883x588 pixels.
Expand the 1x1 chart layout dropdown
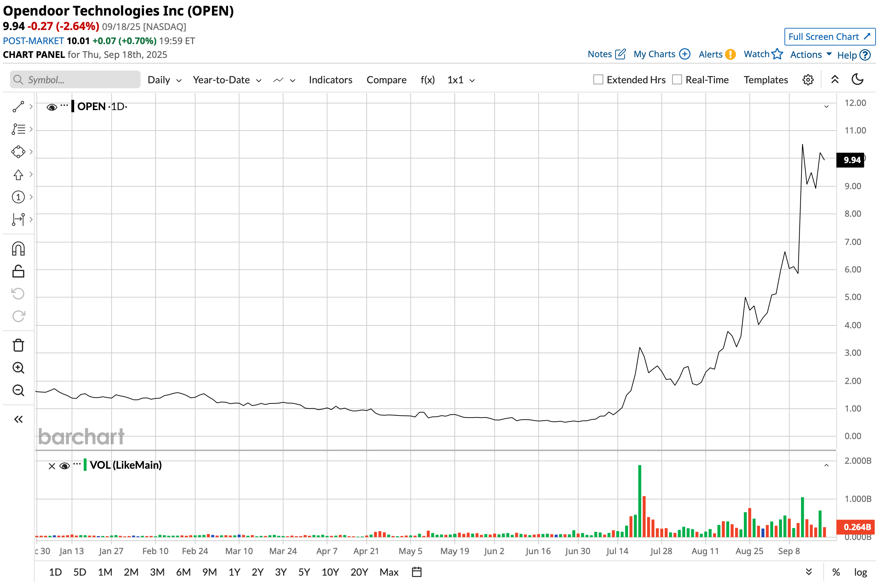461,80
